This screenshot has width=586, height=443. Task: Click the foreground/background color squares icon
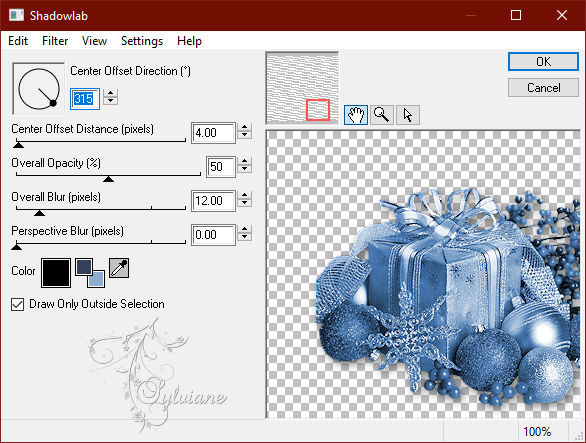pos(90,273)
